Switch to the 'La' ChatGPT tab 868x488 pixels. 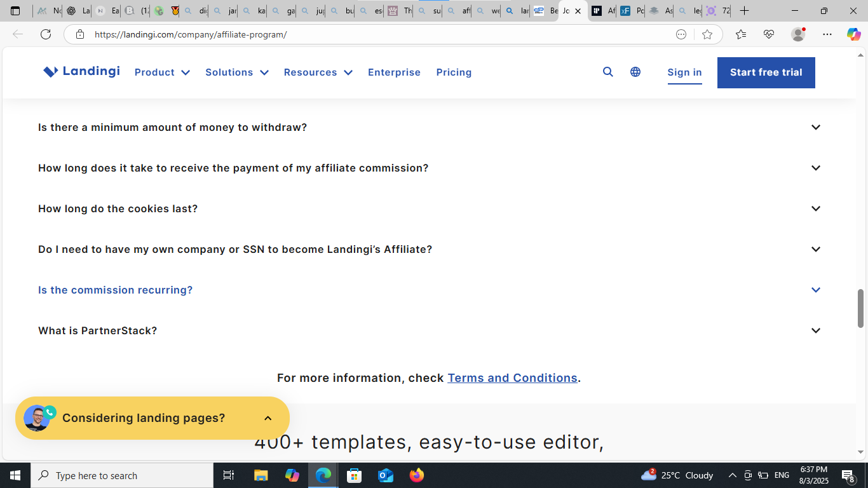[x=78, y=11]
